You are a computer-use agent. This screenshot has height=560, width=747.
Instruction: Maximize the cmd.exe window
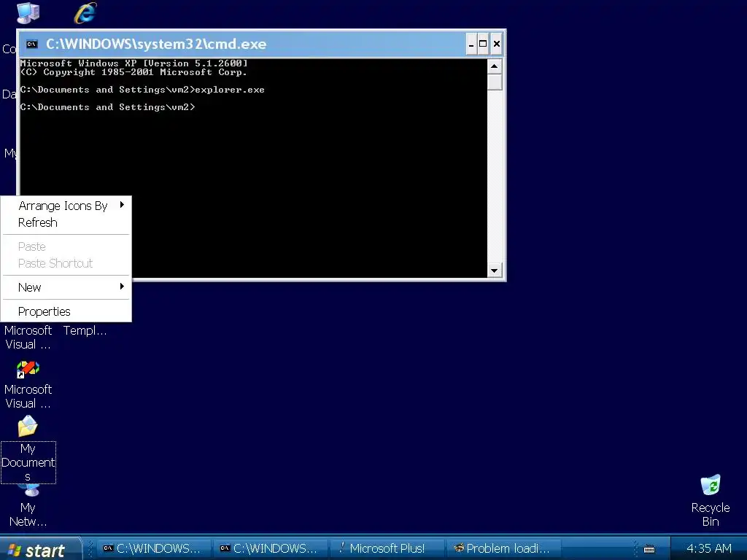tap(483, 44)
